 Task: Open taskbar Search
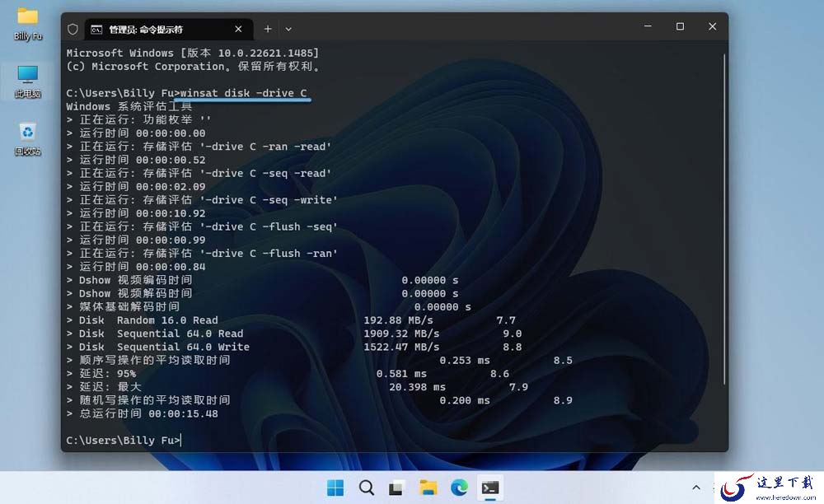[x=367, y=488]
